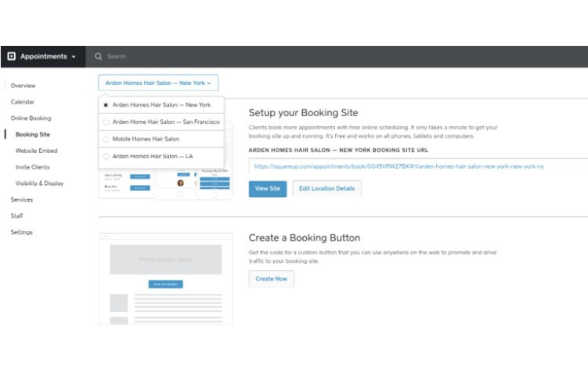Click the Square logo icon
The image size is (588, 392).
(12, 56)
